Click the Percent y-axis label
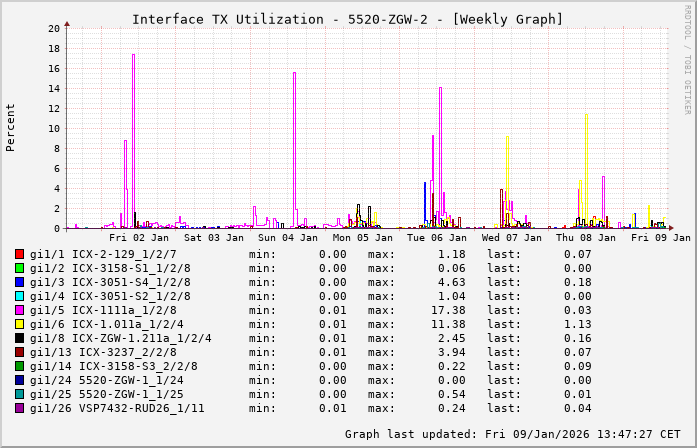Screen dimensions: 697x448 [11, 128]
